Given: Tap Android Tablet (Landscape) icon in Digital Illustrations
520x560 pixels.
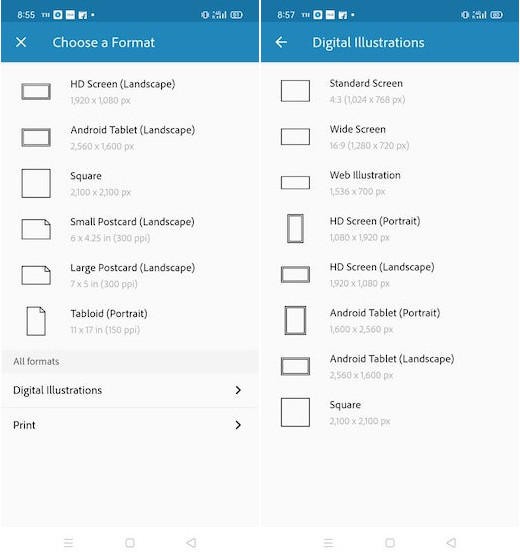Looking at the screenshot, I should 295,366.
